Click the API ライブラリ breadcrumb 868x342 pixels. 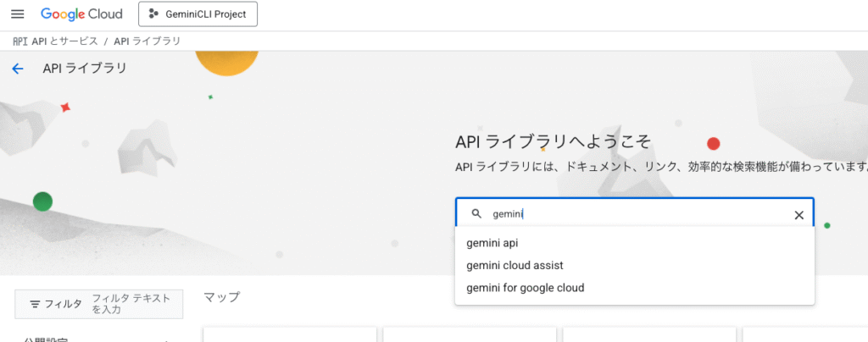(147, 41)
